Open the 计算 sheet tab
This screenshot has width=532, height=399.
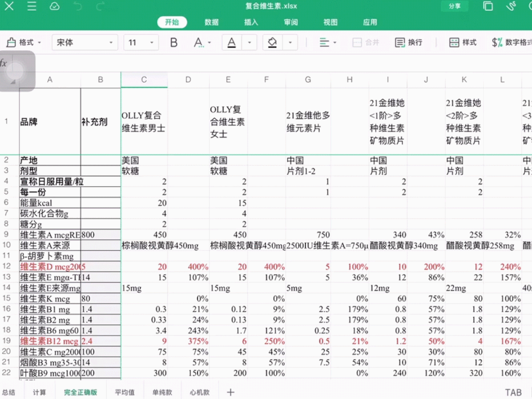[x=39, y=392]
